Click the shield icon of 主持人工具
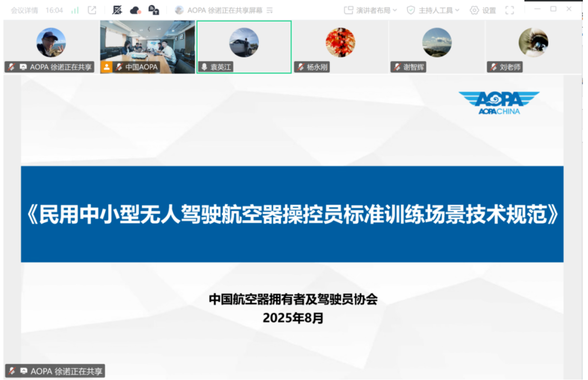 (411, 10)
